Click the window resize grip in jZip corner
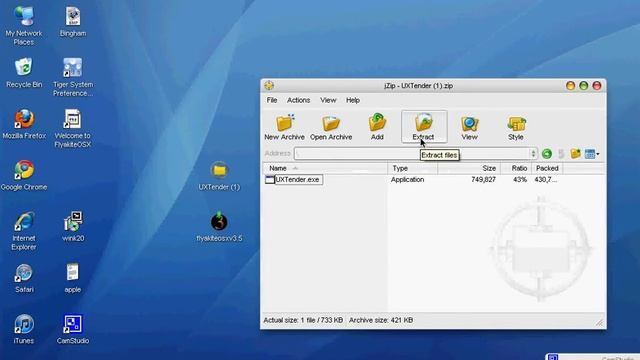This screenshot has height=360, width=640. [x=599, y=322]
